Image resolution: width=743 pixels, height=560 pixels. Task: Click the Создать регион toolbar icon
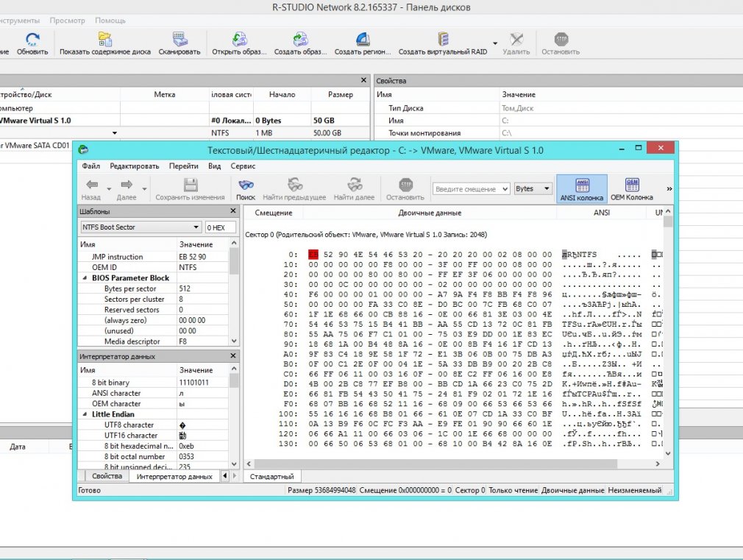point(363,39)
